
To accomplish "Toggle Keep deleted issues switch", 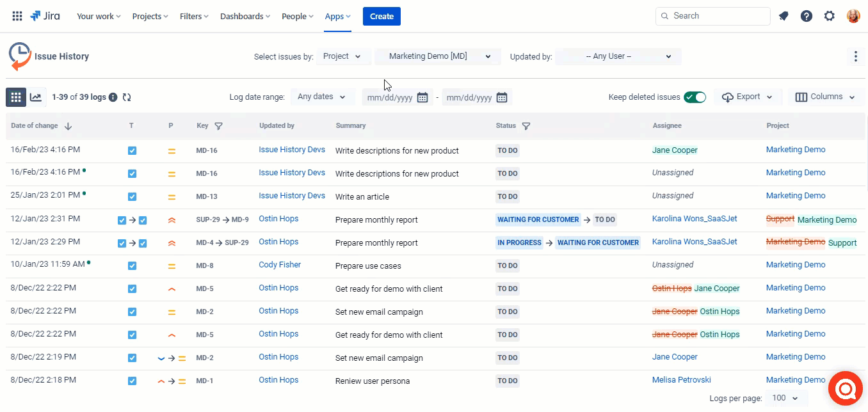I will tap(695, 97).
